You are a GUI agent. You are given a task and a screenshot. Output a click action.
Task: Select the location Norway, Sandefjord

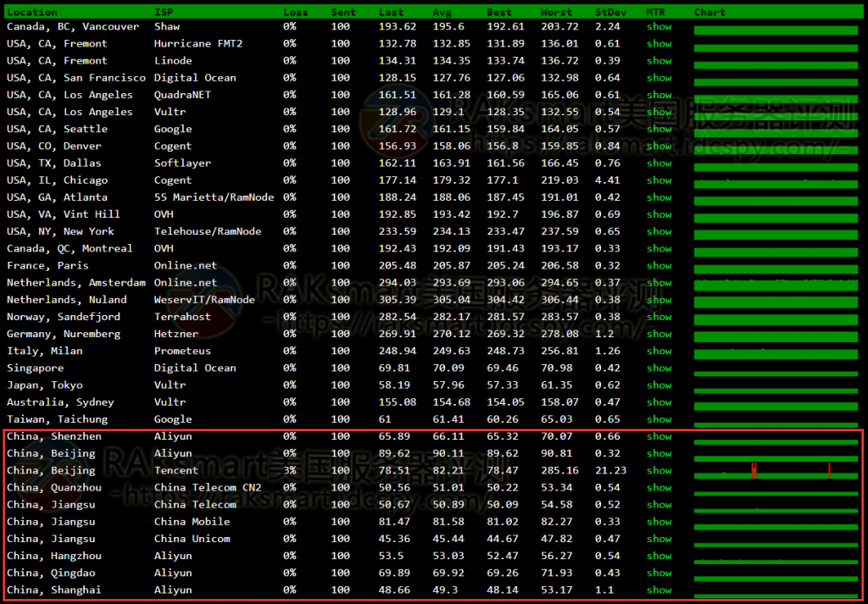64,317
